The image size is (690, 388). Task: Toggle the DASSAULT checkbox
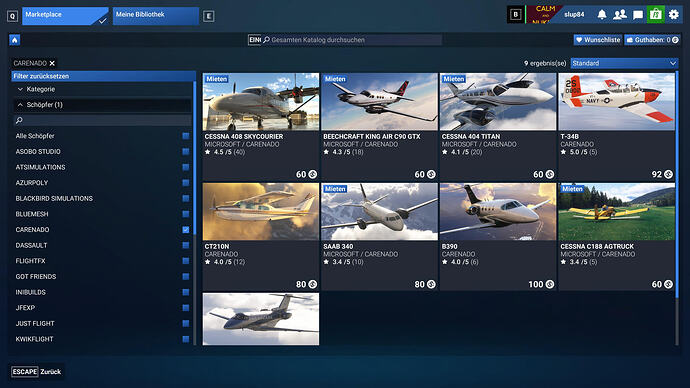(186, 245)
